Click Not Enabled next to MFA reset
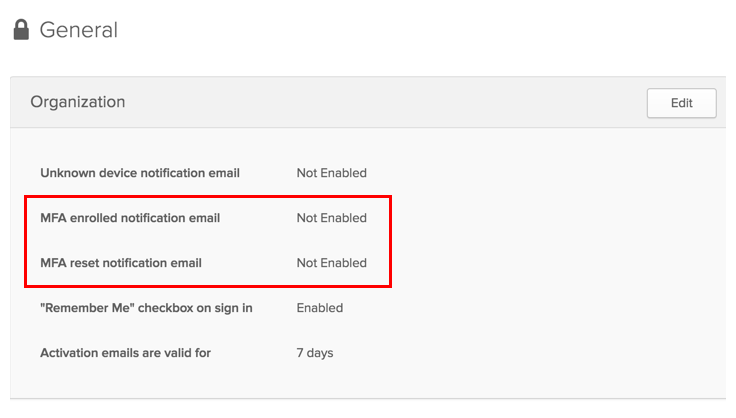 coord(331,263)
